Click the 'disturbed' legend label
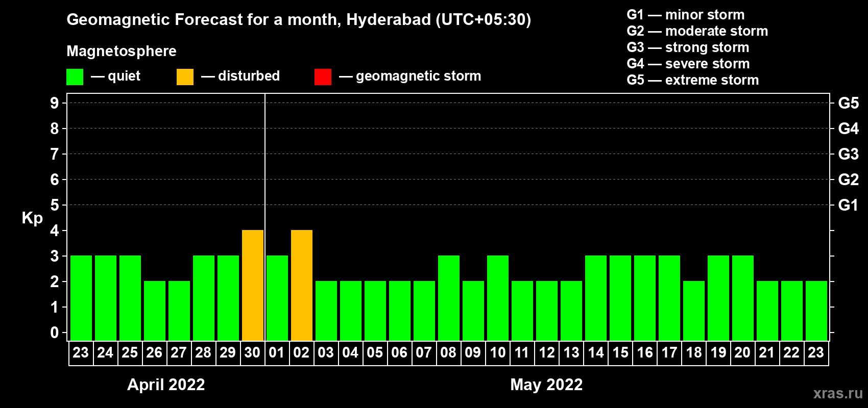 [249, 76]
